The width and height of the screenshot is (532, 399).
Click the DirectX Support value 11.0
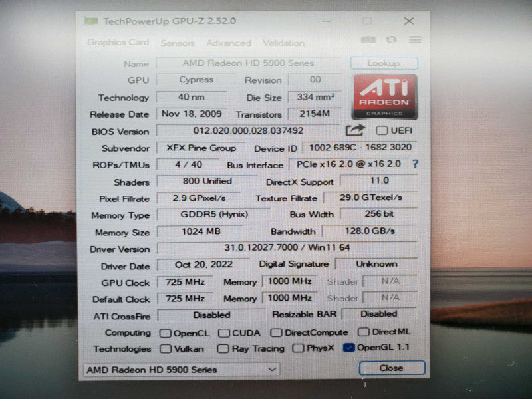click(379, 180)
